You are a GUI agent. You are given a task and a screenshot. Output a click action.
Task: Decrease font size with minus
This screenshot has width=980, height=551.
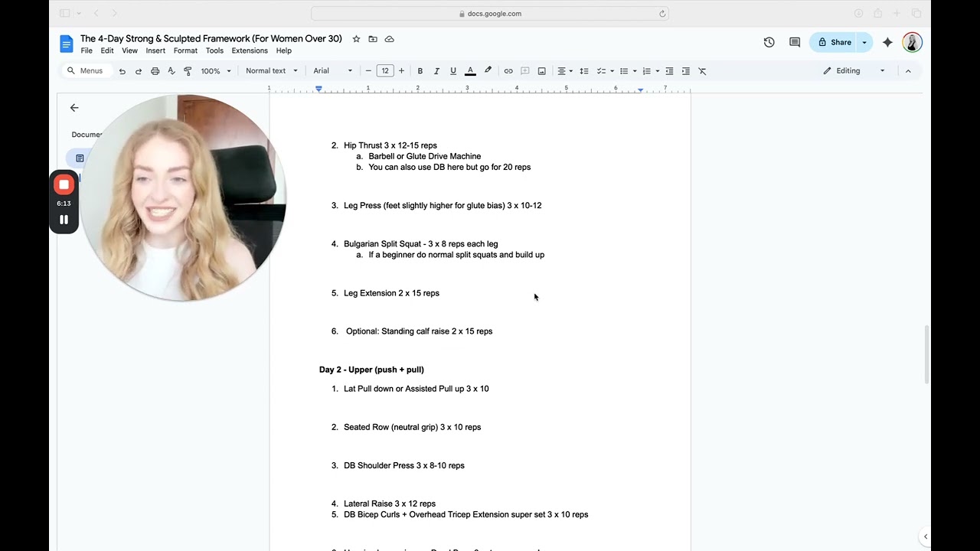click(368, 71)
